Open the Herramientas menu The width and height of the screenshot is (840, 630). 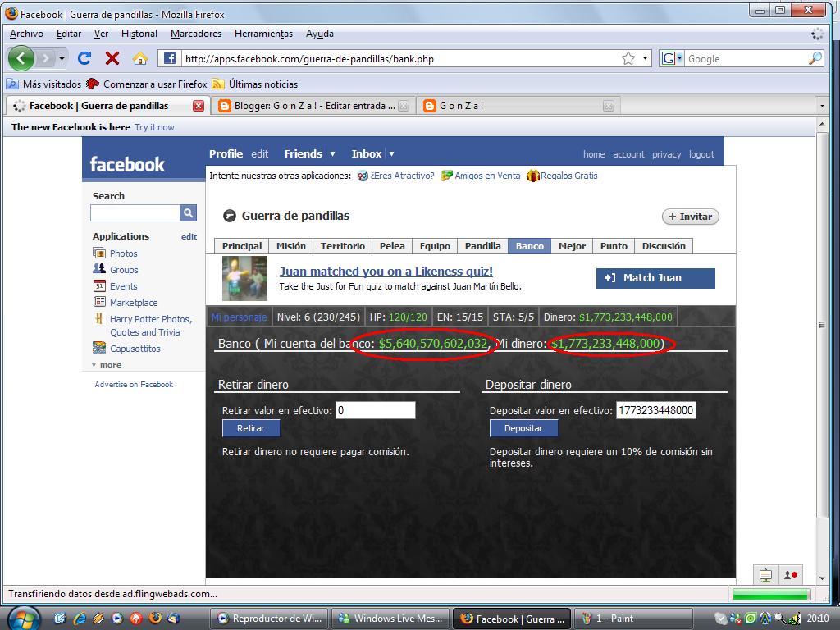263,34
